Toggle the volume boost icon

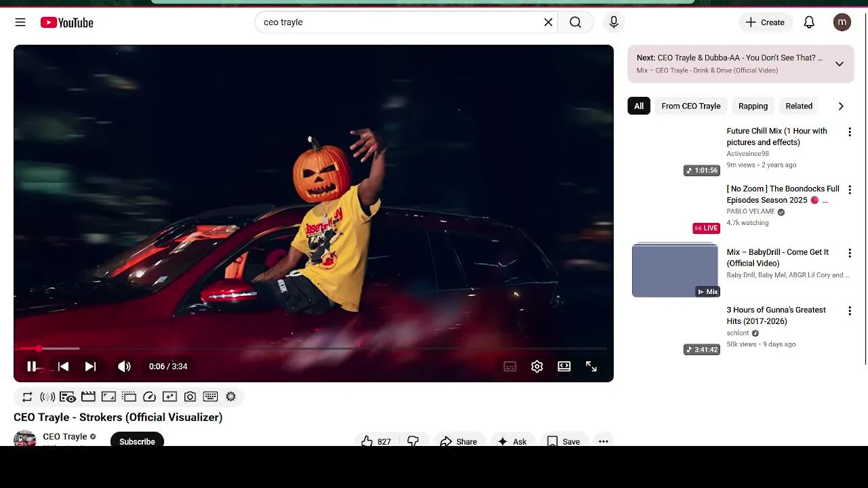[47, 396]
